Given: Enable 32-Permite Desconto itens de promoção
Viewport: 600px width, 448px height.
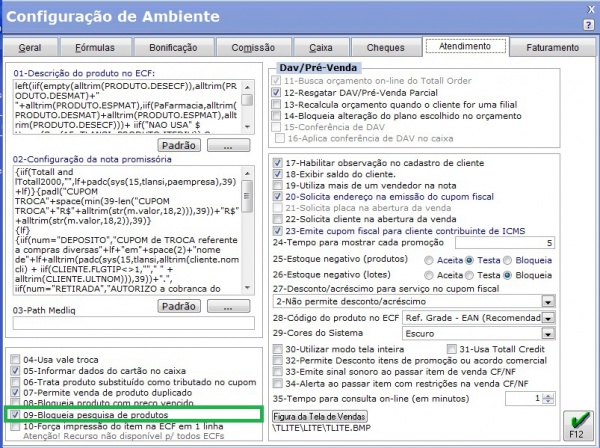Looking at the screenshot, I should coord(277,360).
